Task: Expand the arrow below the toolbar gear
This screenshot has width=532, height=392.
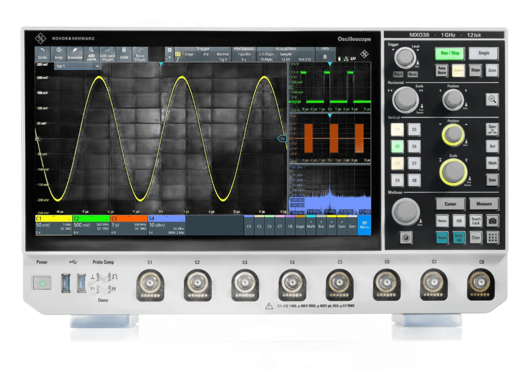Action: 169,58
